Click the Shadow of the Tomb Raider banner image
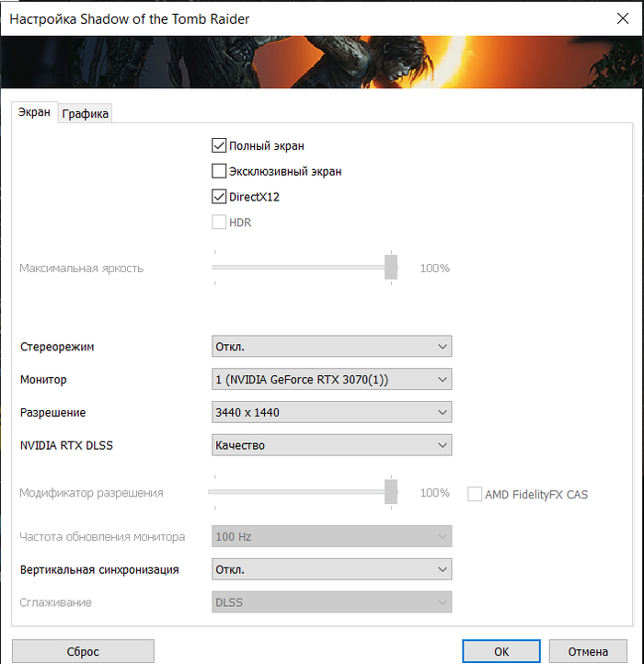The width and height of the screenshot is (644, 664). 322,62
